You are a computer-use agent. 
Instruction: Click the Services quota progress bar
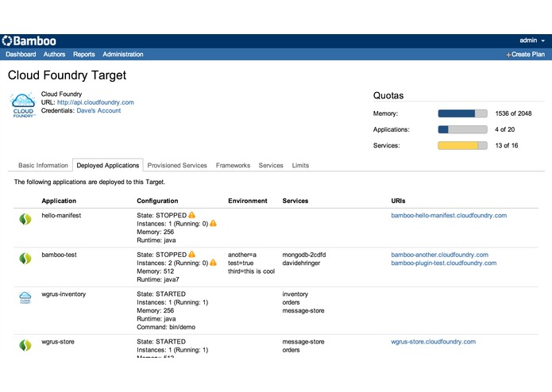pos(462,145)
